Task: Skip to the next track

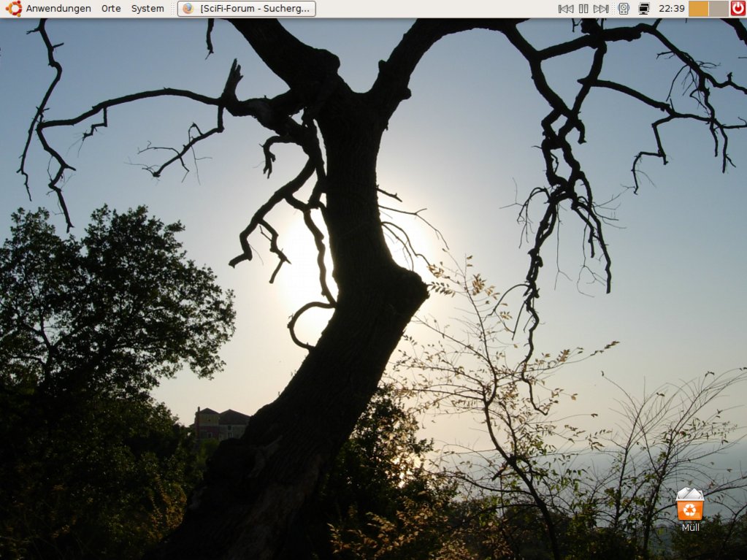Action: point(601,9)
